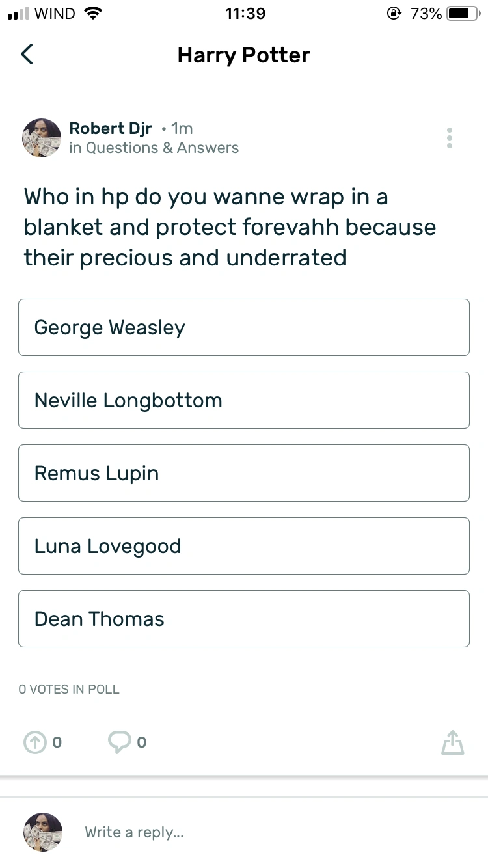Choose the Luna Lovegood poll option
Screen dimensions: 488x868
pyautogui.click(x=244, y=546)
